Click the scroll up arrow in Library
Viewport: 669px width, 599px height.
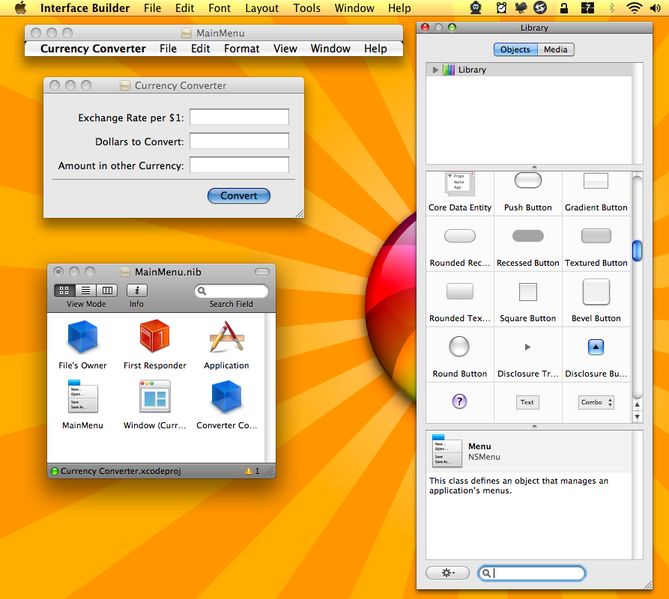point(637,404)
